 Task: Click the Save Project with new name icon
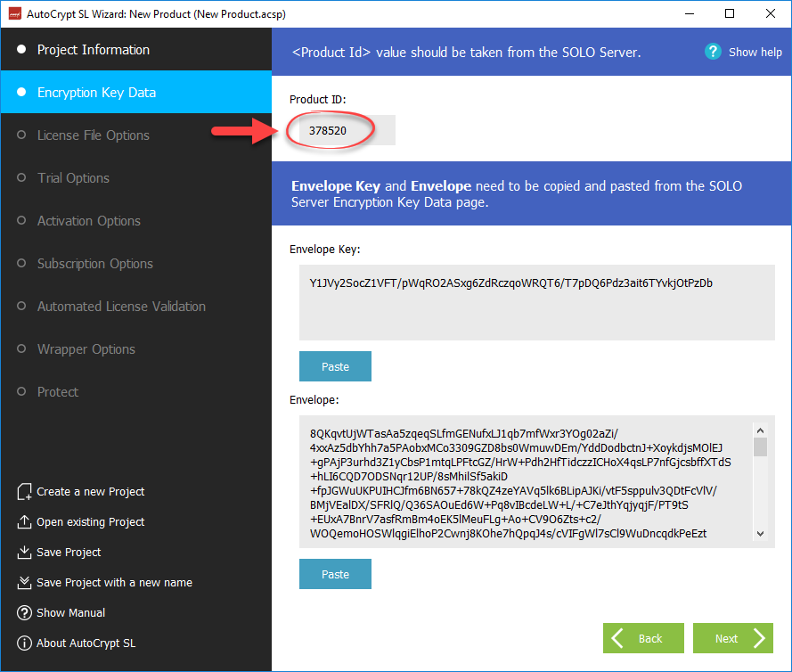pyautogui.click(x=24, y=583)
